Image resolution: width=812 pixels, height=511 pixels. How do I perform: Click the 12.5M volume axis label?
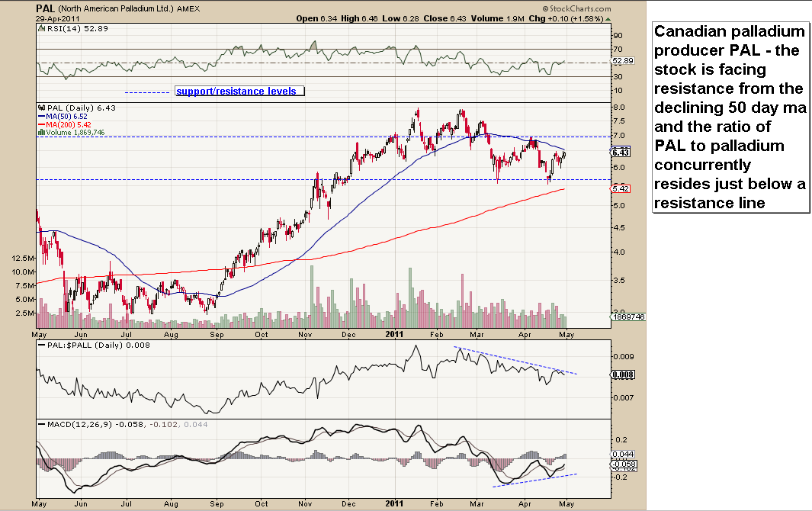coord(23,258)
